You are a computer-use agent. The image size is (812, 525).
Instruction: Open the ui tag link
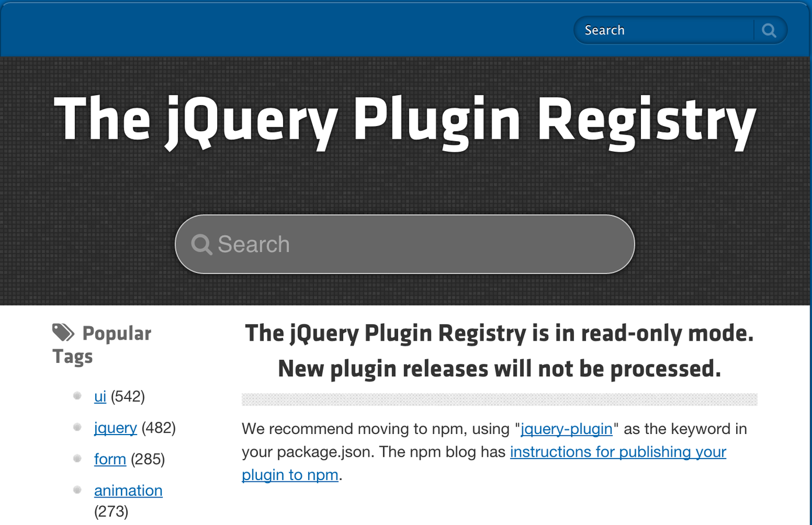tap(100, 397)
